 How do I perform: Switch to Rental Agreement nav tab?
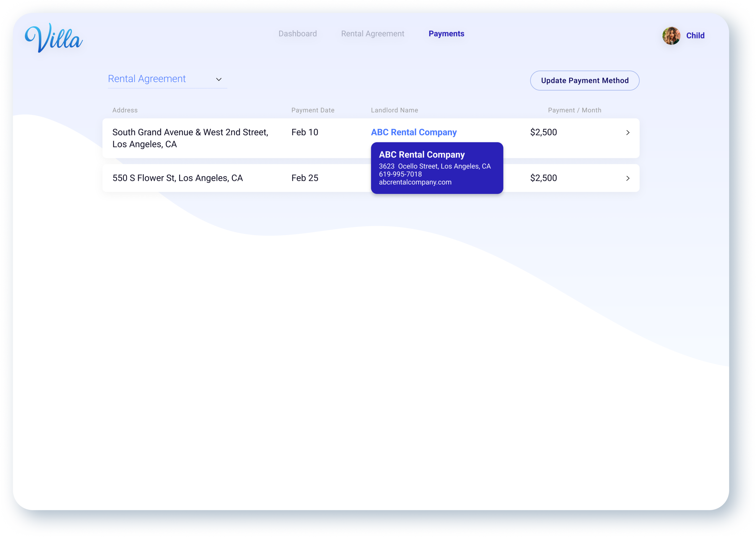(372, 34)
